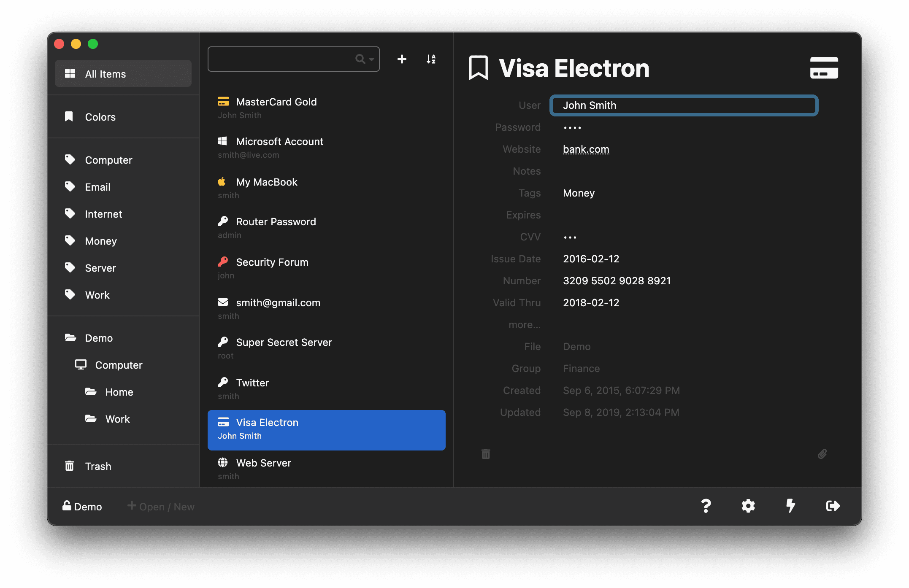
Task: Click the Open / New button
Action: (161, 507)
